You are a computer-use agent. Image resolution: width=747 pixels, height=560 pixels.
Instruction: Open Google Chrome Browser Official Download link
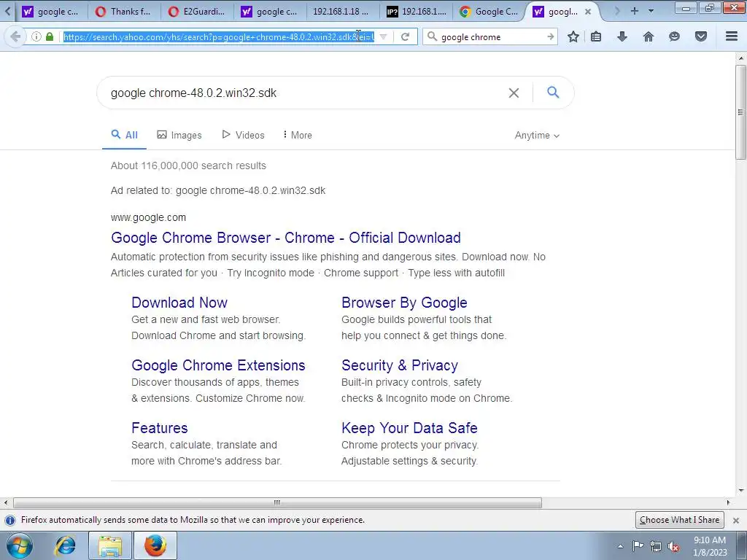coord(286,238)
